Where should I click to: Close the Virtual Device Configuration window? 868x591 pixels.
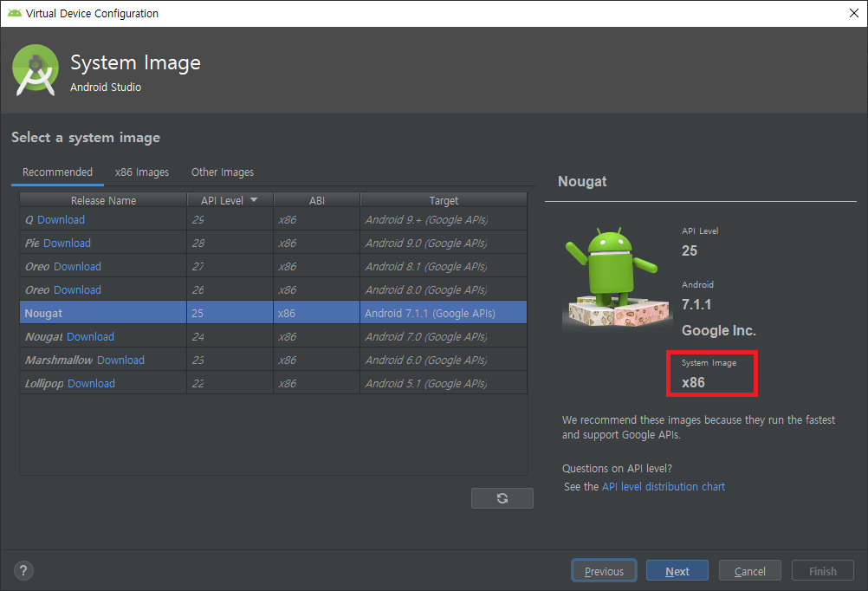[x=853, y=13]
